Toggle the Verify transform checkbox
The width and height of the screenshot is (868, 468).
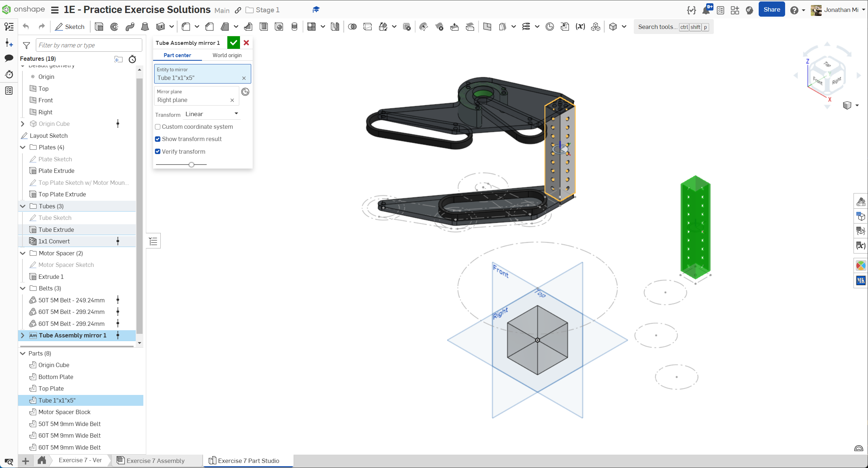pos(158,152)
